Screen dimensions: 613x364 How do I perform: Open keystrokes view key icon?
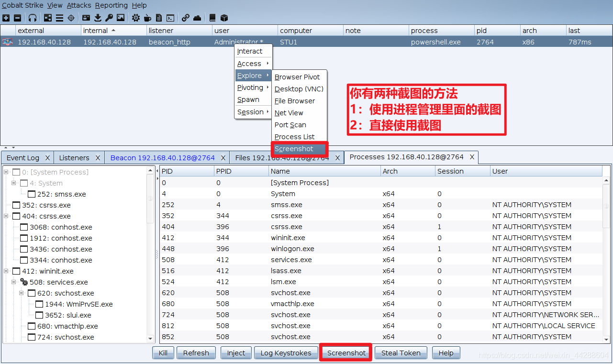pos(109,18)
